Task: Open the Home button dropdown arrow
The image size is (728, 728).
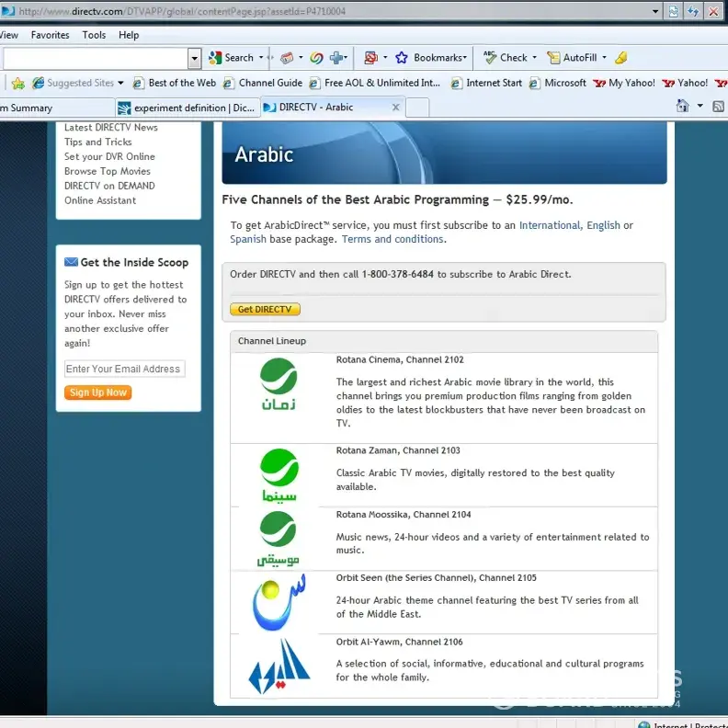Action: coord(700,106)
